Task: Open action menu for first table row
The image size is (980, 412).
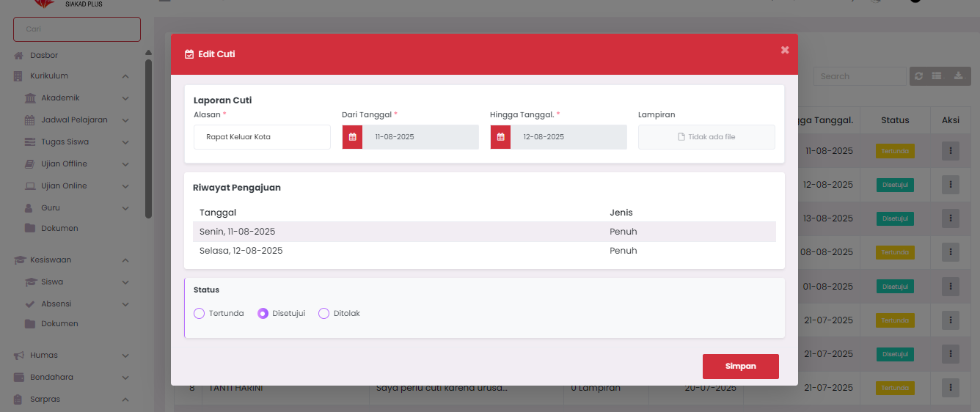Action: [x=951, y=151]
